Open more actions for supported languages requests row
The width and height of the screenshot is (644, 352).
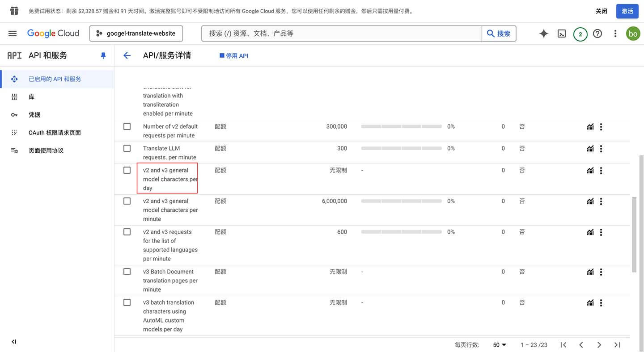point(601,232)
